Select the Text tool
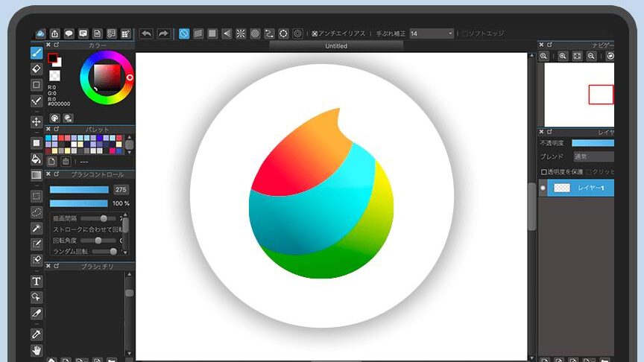This screenshot has width=644, height=362. pyautogui.click(x=36, y=281)
